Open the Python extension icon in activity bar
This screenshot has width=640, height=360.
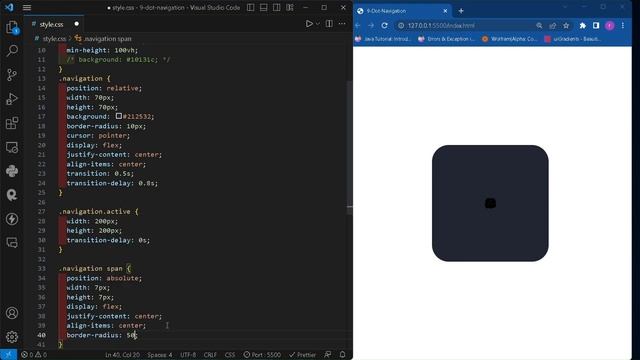coord(12,171)
